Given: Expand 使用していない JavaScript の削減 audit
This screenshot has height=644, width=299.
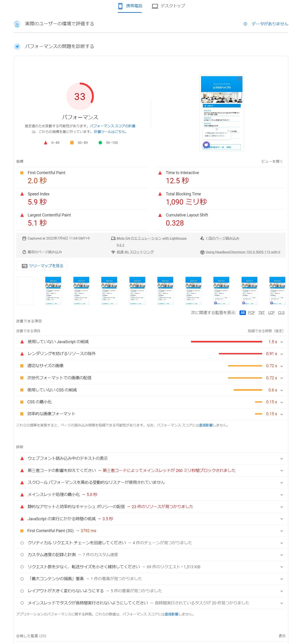Looking at the screenshot, I should 282,342.
